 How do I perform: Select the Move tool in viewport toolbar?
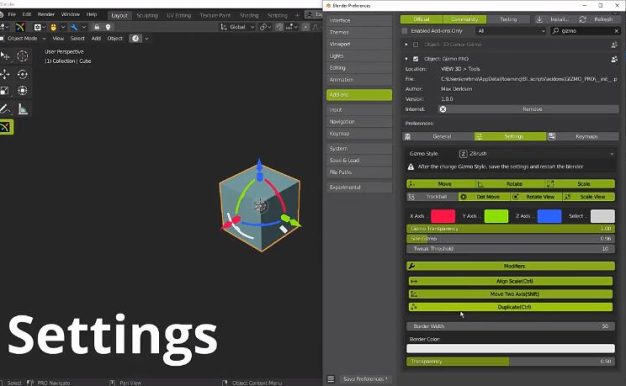tap(5, 74)
